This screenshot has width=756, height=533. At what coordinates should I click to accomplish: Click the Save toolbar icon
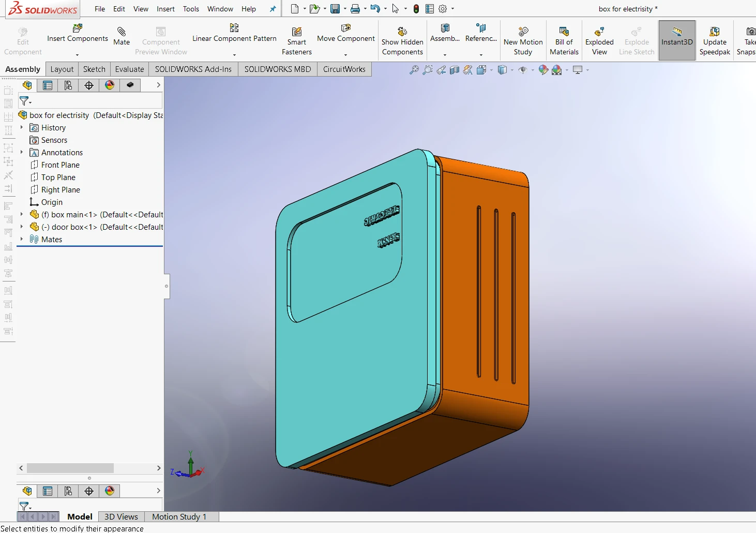pos(335,9)
